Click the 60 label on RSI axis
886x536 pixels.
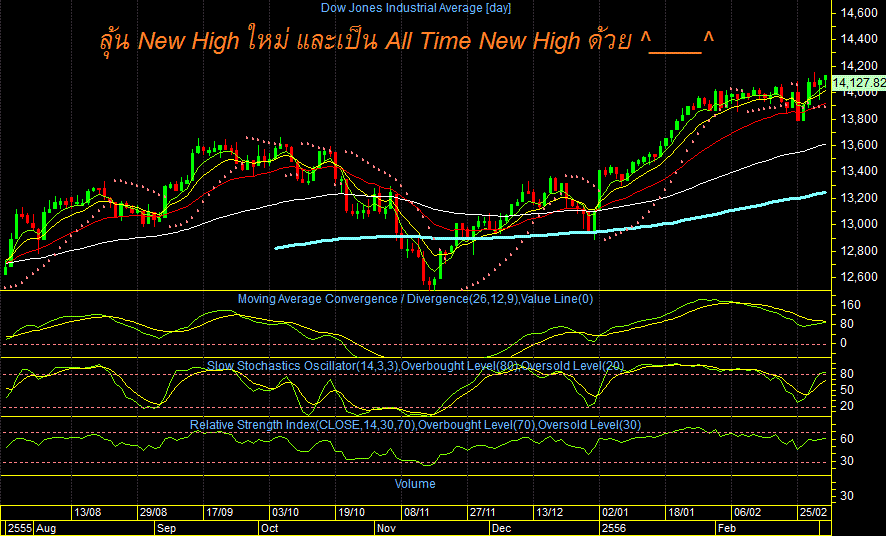point(846,439)
